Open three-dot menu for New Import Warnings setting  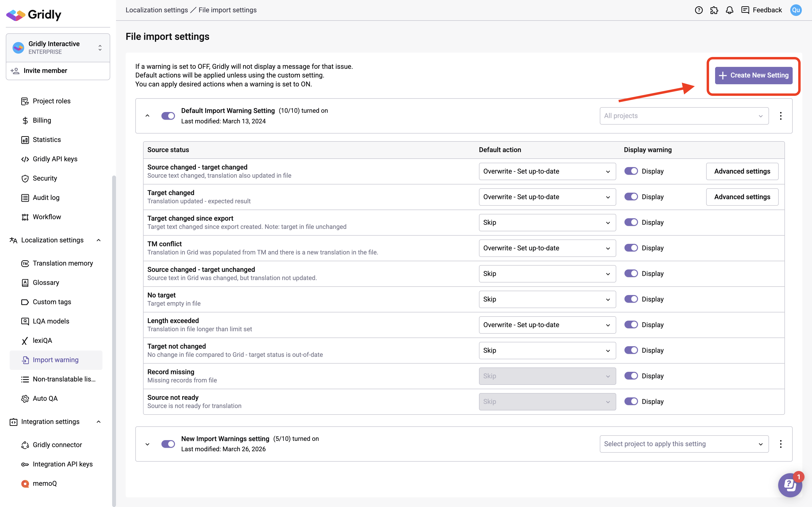(780, 444)
